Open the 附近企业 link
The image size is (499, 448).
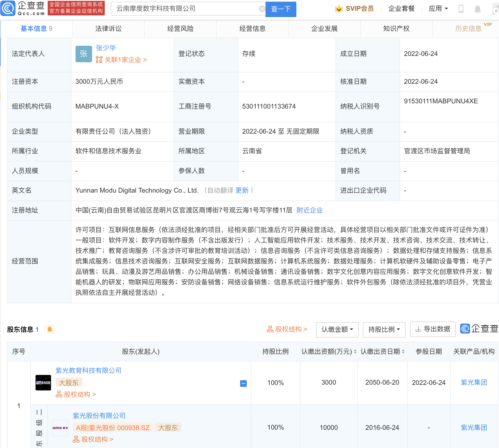[309, 210]
